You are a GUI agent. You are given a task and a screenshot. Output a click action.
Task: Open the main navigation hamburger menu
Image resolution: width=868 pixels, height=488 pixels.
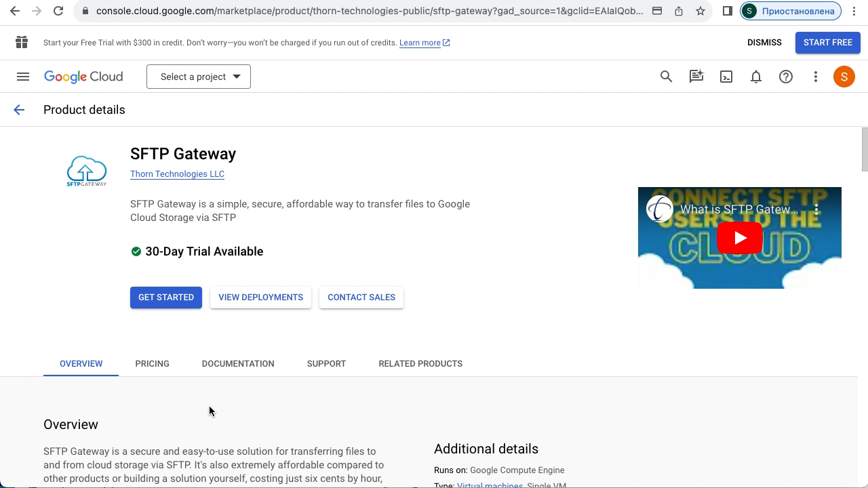23,77
